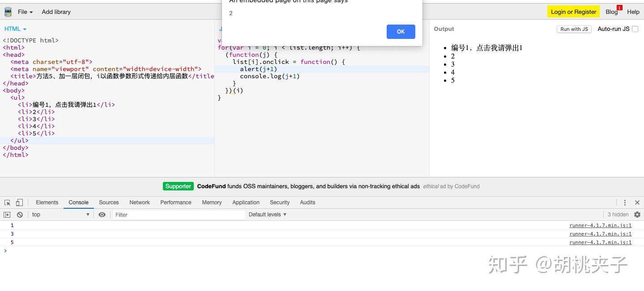Image resolution: width=644 pixels, height=291 pixels.
Task: Click the green Supporter badge
Action: [x=178, y=186]
